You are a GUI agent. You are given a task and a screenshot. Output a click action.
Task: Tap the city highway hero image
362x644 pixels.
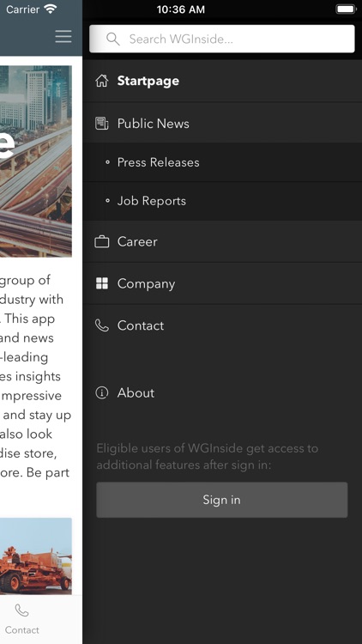[36, 161]
